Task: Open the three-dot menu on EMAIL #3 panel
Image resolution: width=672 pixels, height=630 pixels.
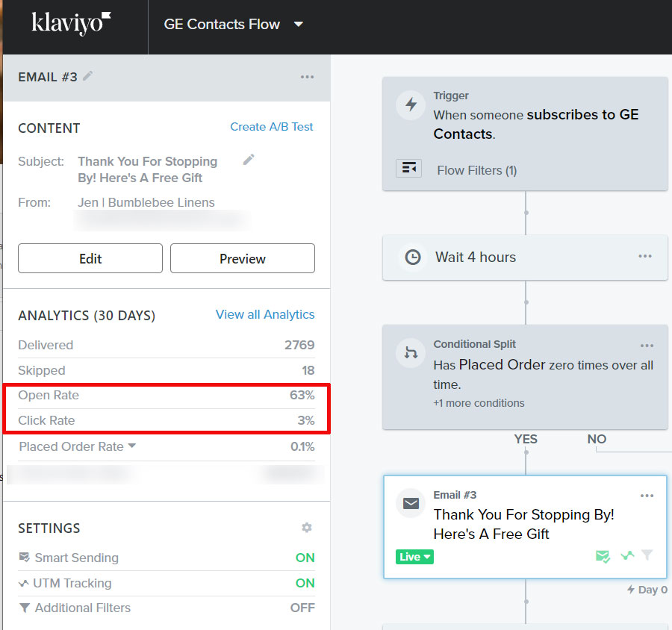Action: 307,77
